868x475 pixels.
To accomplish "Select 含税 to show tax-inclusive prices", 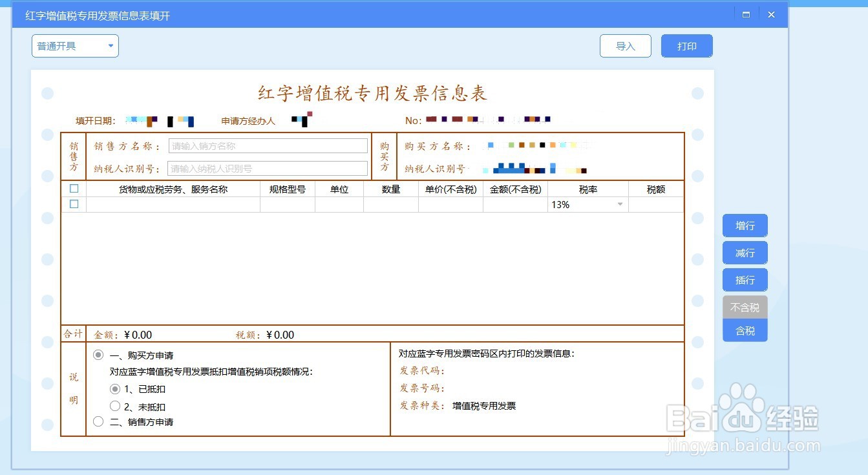I will [745, 330].
